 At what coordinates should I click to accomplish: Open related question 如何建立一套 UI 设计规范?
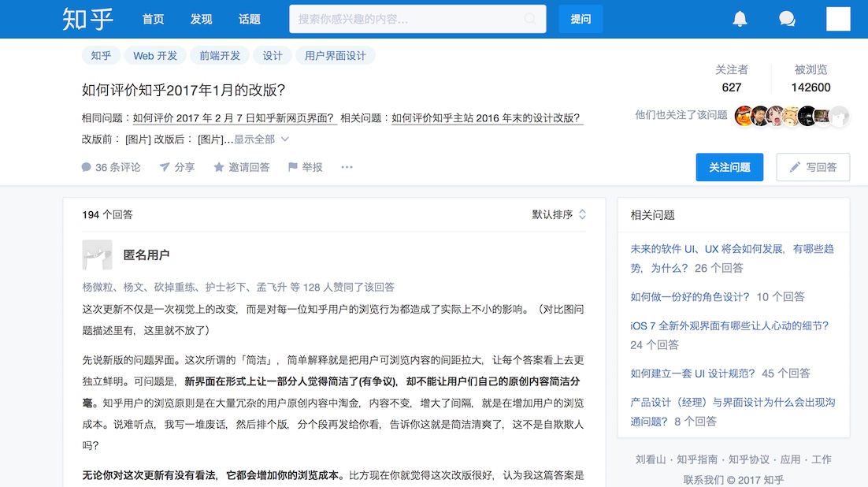692,374
